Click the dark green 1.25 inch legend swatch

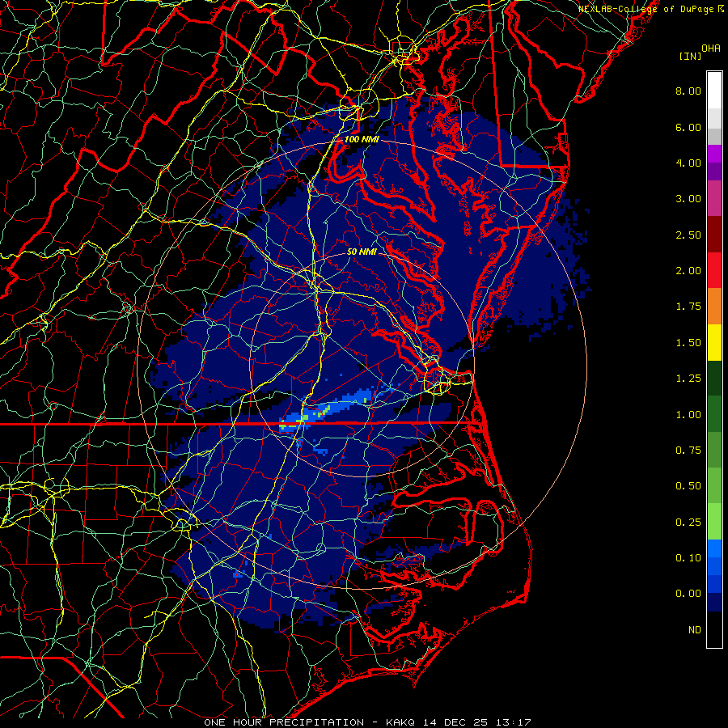tap(714, 378)
